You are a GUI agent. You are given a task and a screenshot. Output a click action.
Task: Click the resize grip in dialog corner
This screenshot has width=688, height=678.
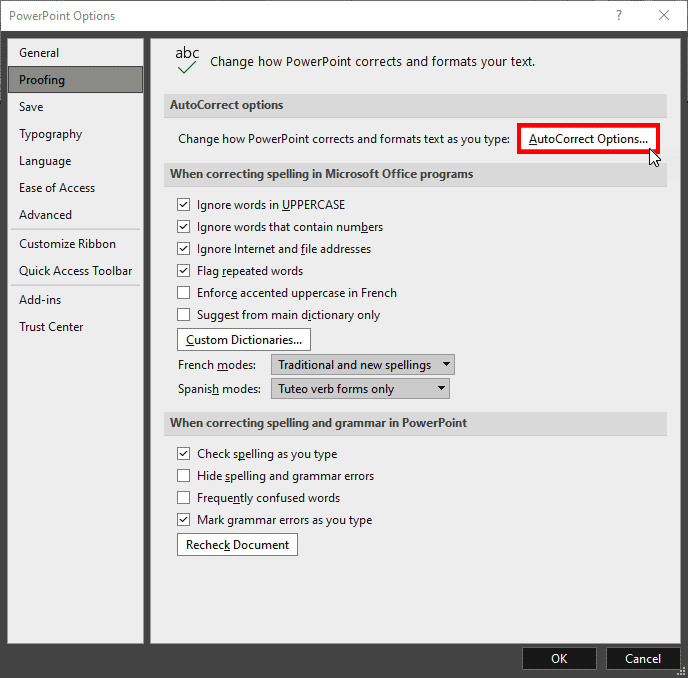click(681, 671)
